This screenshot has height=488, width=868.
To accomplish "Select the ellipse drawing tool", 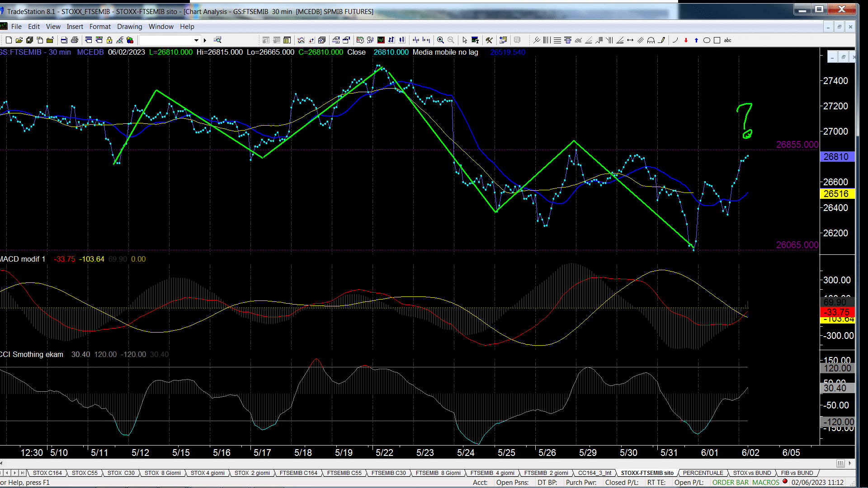I will point(707,40).
